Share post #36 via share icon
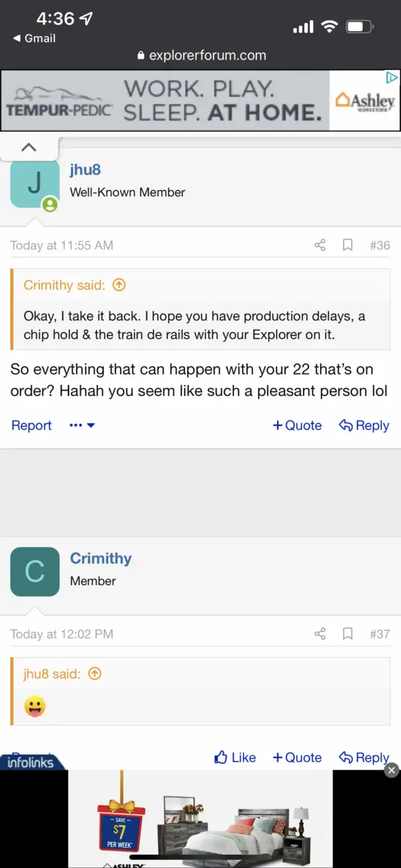401x868 pixels. (320, 245)
